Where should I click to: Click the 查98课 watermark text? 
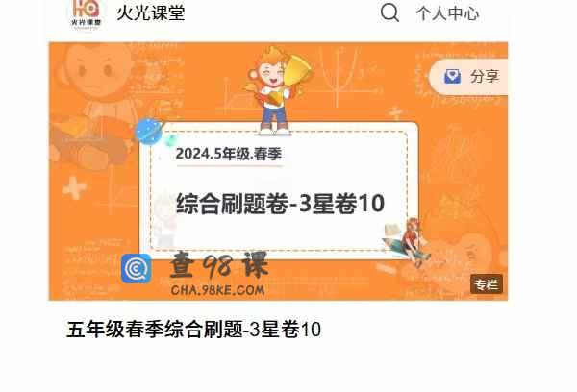(x=218, y=265)
